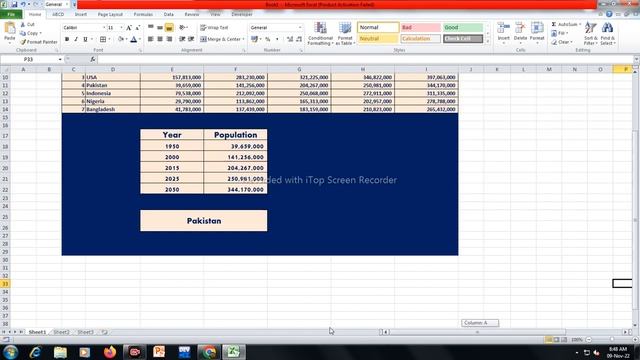
Task: Shrink font size with smaller A icon
Action: pyautogui.click(x=138, y=27)
